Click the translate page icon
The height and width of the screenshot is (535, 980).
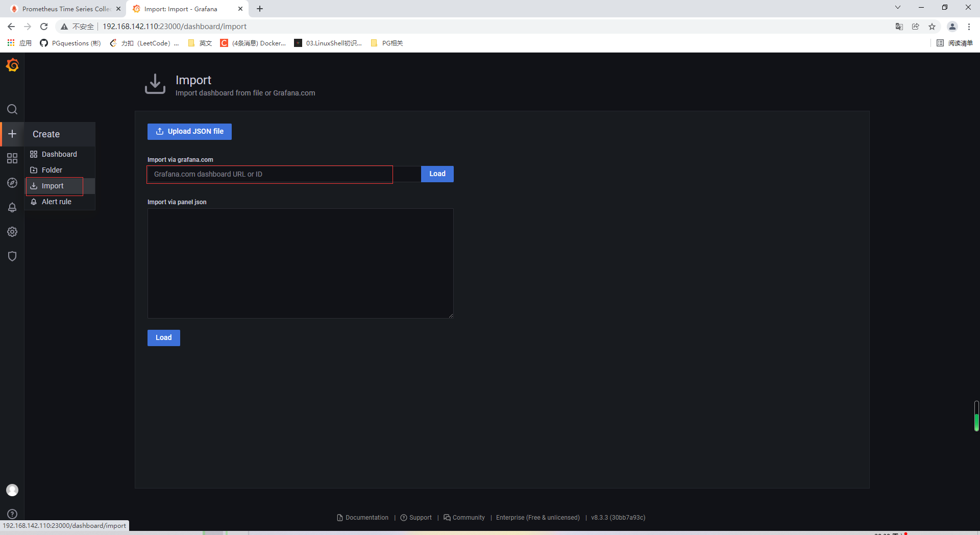pyautogui.click(x=899, y=27)
